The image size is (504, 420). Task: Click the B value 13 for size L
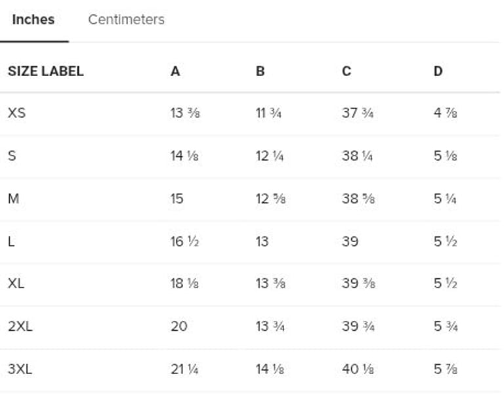262,241
